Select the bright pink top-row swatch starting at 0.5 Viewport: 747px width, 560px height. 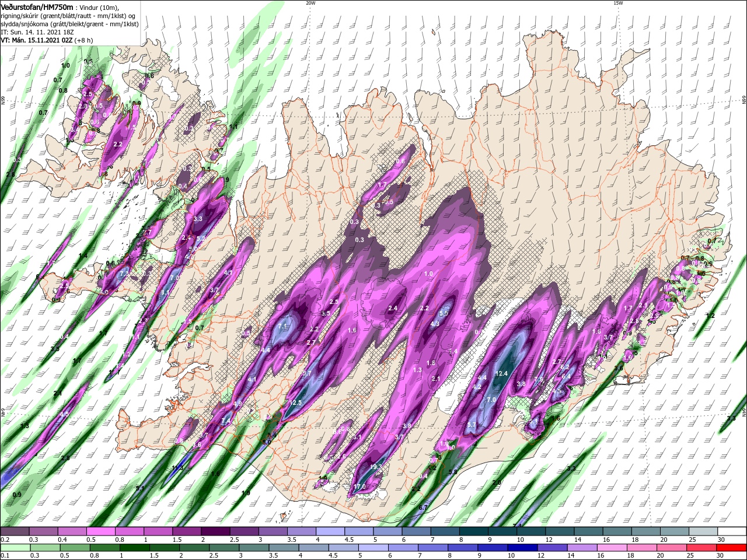click(x=100, y=531)
